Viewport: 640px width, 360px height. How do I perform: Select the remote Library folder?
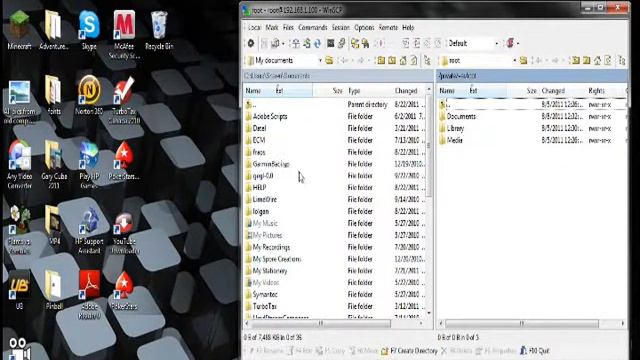coord(532,128)
